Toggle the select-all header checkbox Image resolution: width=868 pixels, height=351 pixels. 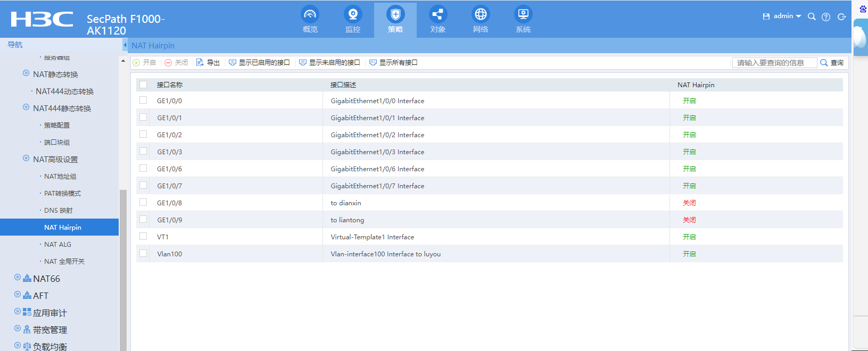tap(143, 85)
